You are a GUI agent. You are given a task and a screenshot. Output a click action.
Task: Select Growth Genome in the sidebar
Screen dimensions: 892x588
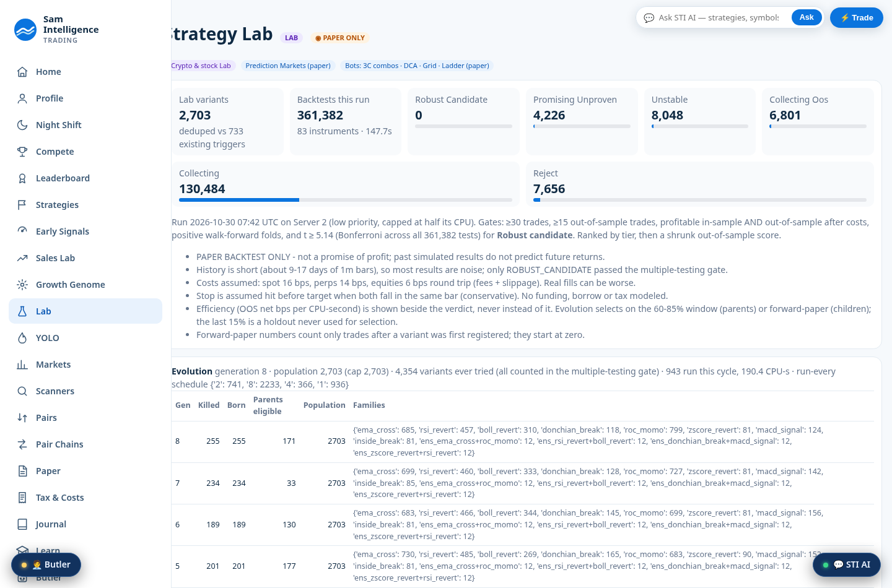point(85,285)
